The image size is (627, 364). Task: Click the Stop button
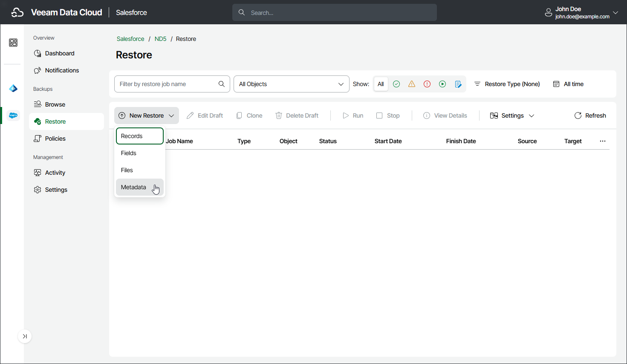coord(388,116)
